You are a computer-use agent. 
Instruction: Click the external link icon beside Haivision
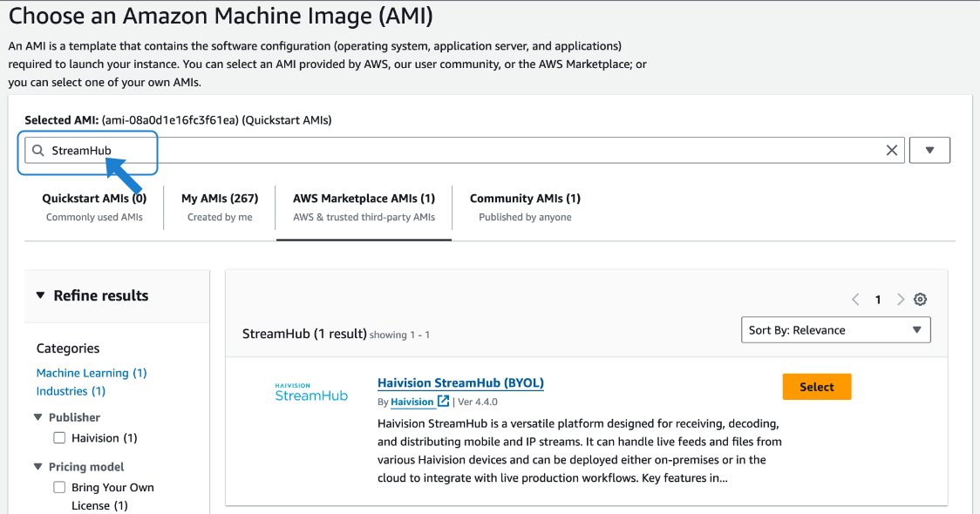(x=443, y=402)
